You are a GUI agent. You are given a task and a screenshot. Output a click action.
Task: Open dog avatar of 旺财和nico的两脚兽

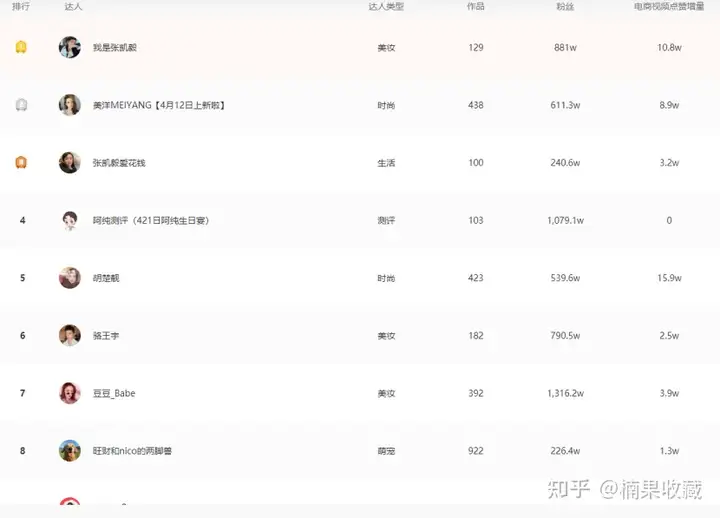(x=70, y=451)
